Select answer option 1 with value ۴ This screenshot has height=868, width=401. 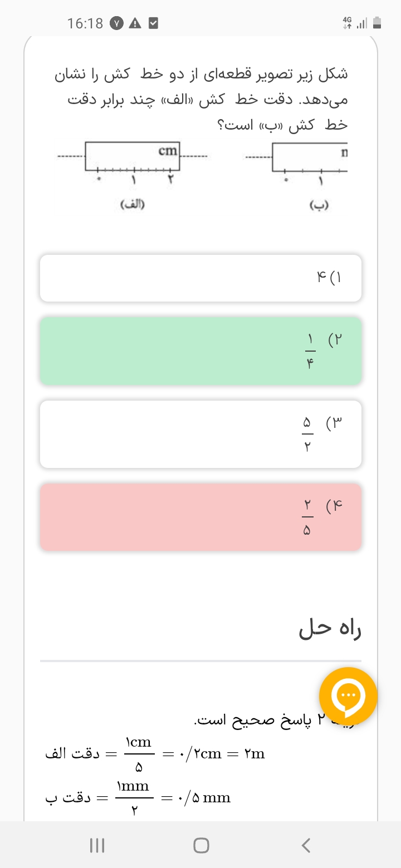coord(200,278)
